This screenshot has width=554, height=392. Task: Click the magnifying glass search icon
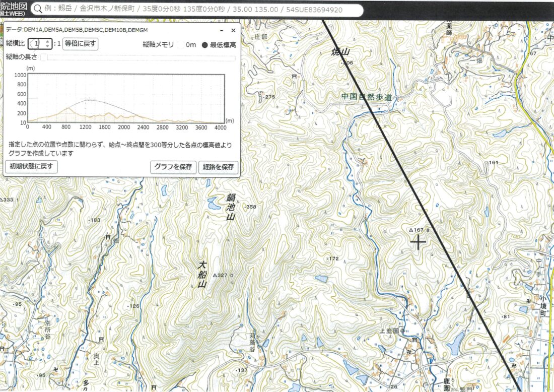pyautogui.click(x=37, y=10)
